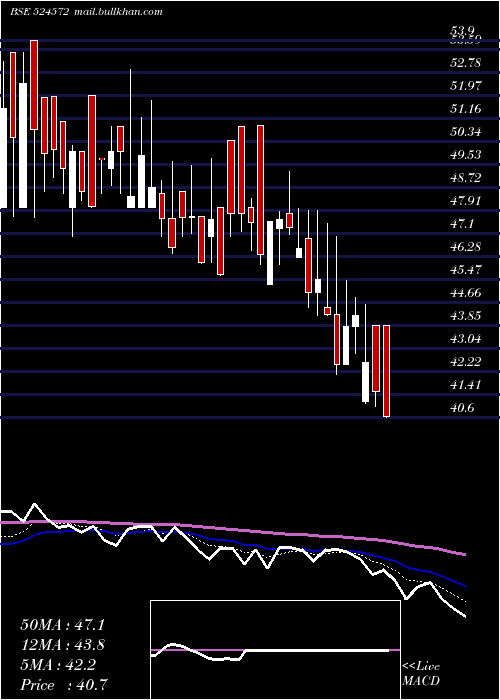Click the 51.16 price axis label
This screenshot has height=700, width=500.
pyautogui.click(x=466, y=108)
